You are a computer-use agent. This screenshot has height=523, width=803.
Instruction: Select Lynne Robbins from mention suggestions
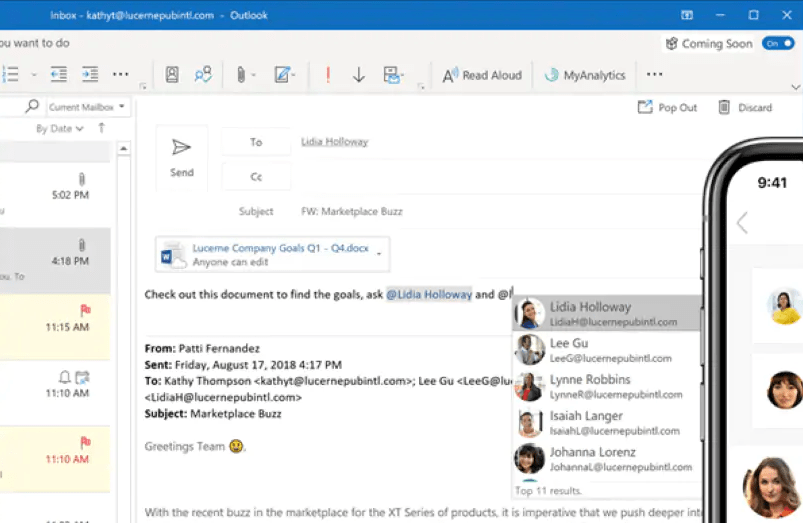click(607, 386)
